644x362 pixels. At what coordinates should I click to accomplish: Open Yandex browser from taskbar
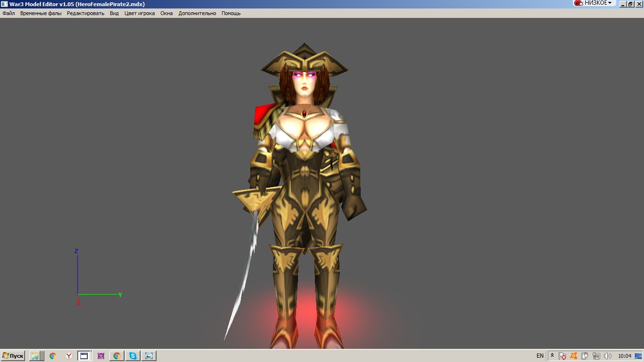click(69, 356)
